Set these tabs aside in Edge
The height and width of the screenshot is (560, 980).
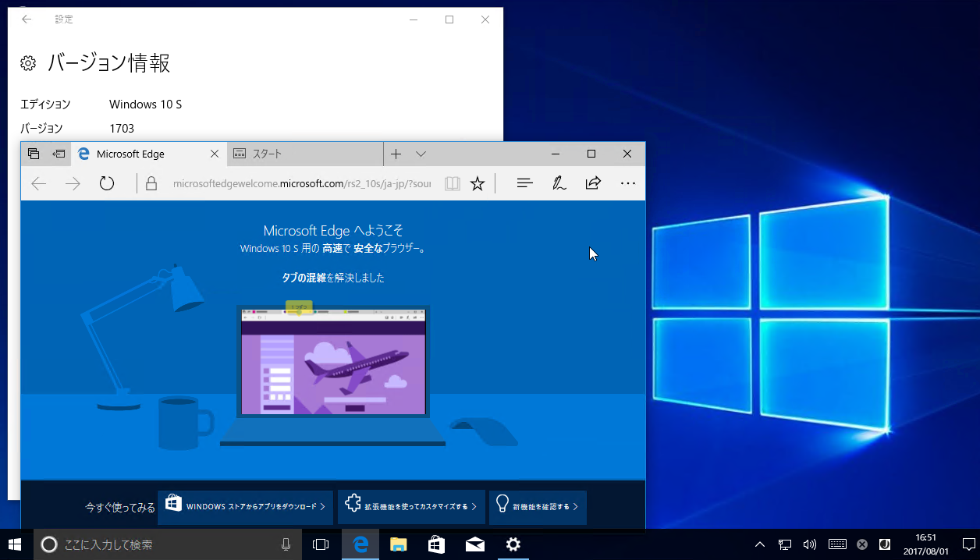click(59, 154)
